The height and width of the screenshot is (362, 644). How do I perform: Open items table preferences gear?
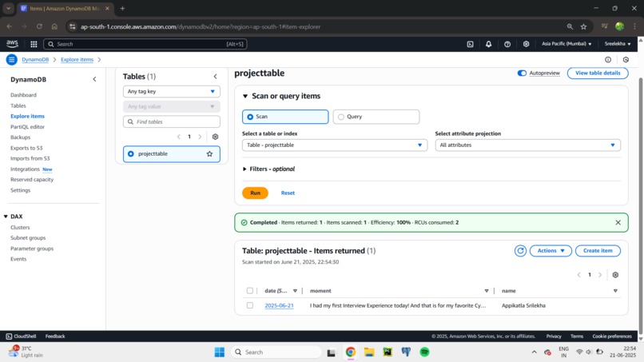point(615,275)
